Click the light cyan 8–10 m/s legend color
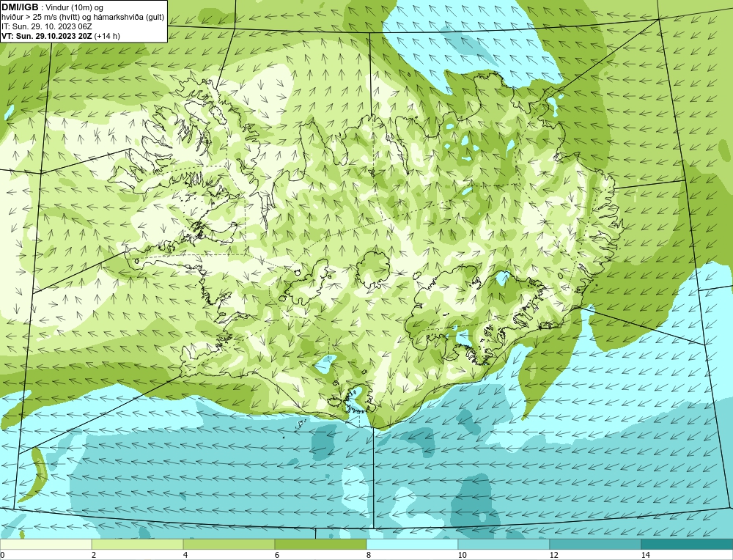The height and width of the screenshot is (560, 733). (412, 544)
